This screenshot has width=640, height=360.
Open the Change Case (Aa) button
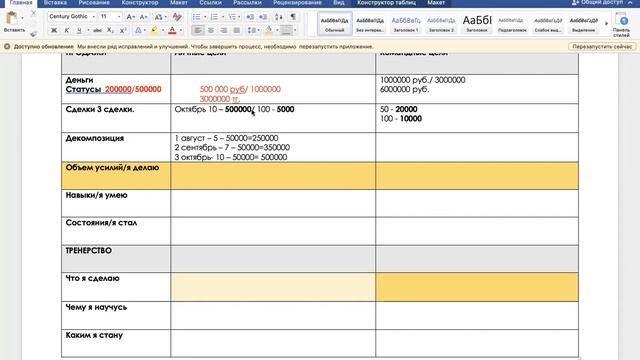pos(158,17)
